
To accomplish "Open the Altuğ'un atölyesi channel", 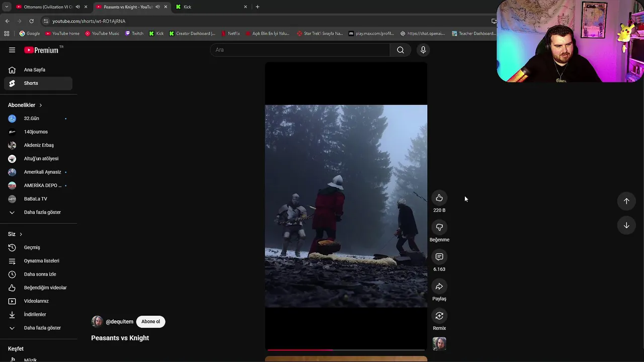I will point(38,159).
